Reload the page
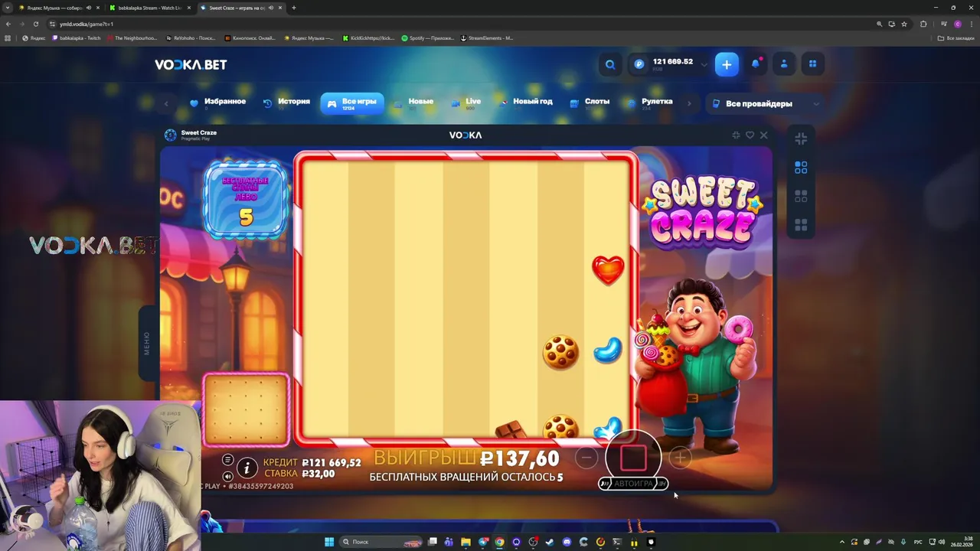The width and height of the screenshot is (980, 551). click(x=35, y=24)
